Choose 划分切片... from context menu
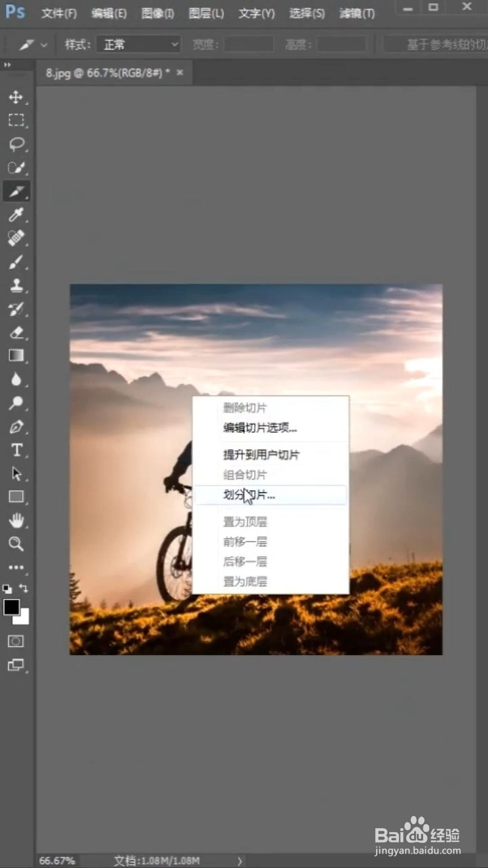488x868 pixels. click(270, 494)
